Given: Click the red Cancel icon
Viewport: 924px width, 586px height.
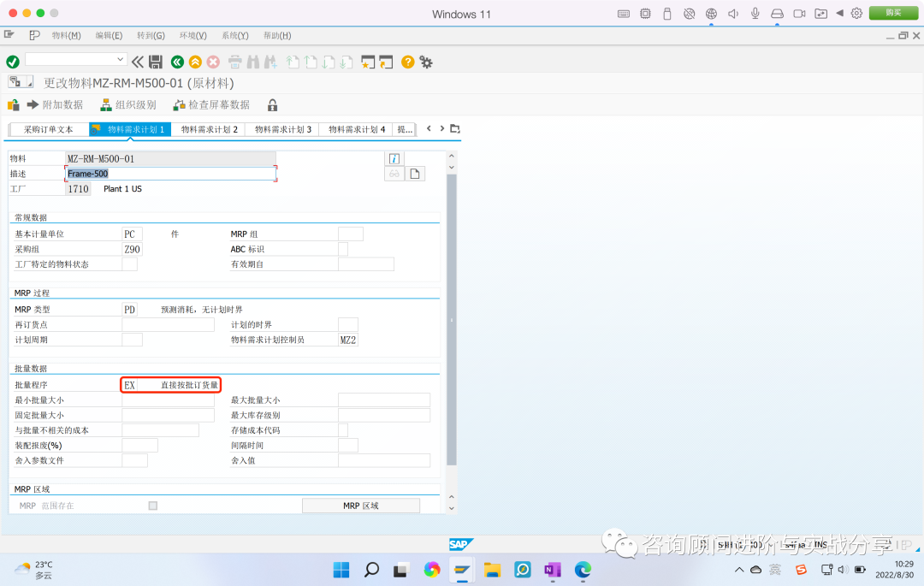Looking at the screenshot, I should (213, 62).
